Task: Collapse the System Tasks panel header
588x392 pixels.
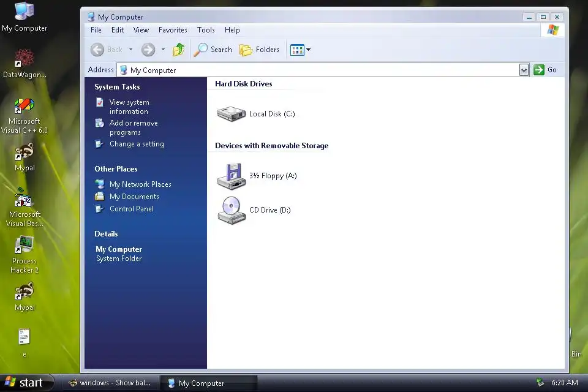Action: [x=117, y=87]
